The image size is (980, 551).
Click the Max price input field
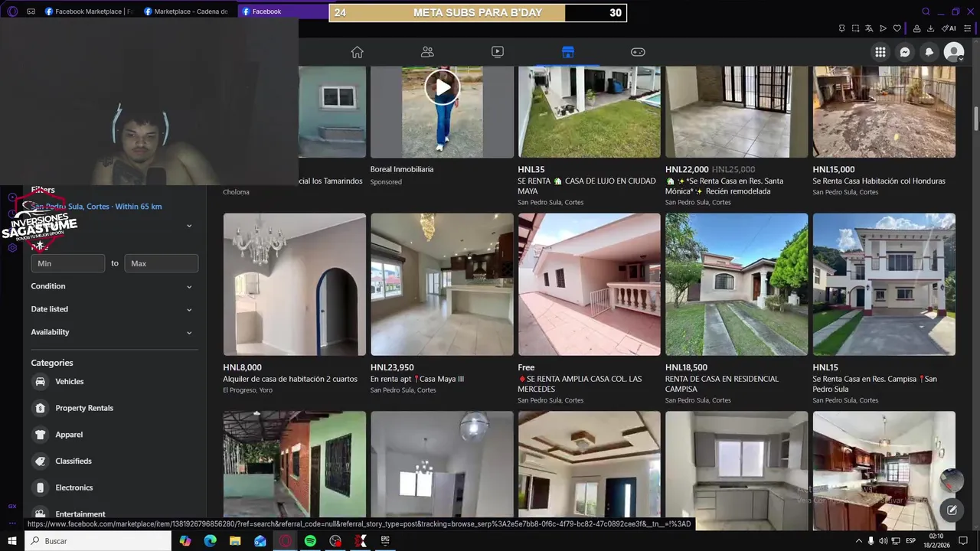pos(162,263)
